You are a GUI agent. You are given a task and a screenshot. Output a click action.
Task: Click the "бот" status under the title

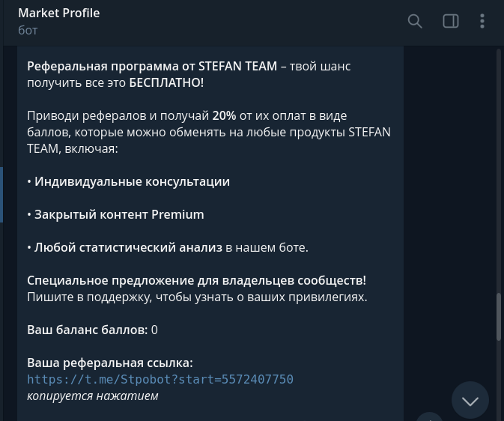(x=28, y=30)
